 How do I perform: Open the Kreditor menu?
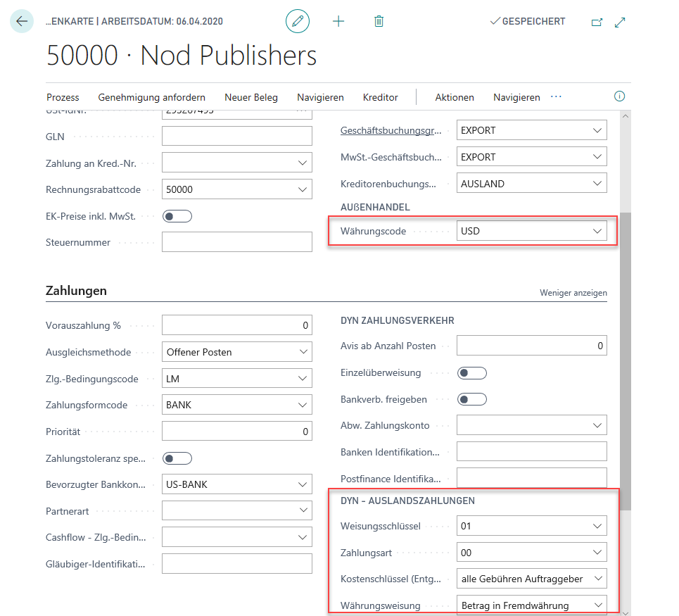pyautogui.click(x=380, y=97)
